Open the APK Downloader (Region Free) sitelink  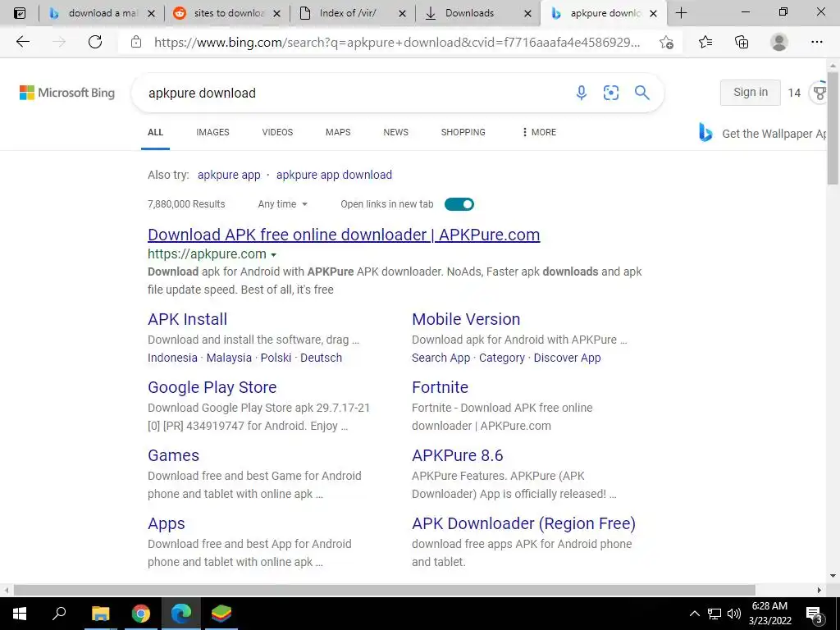(524, 523)
